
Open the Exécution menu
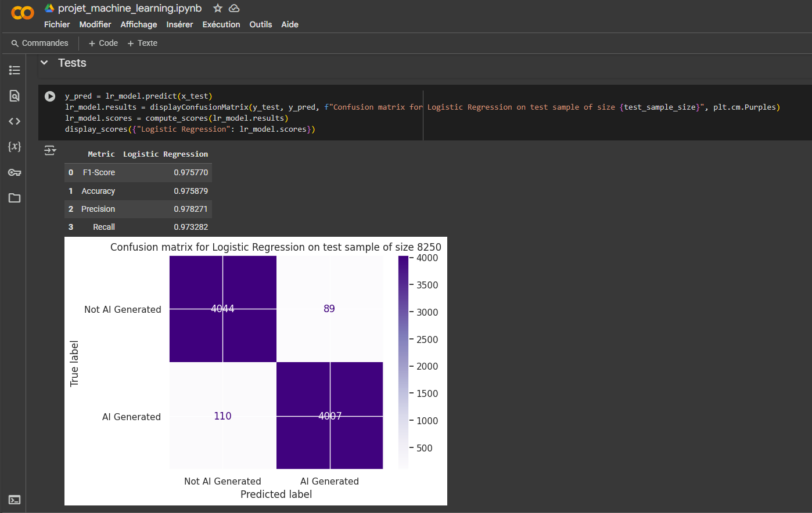221,24
